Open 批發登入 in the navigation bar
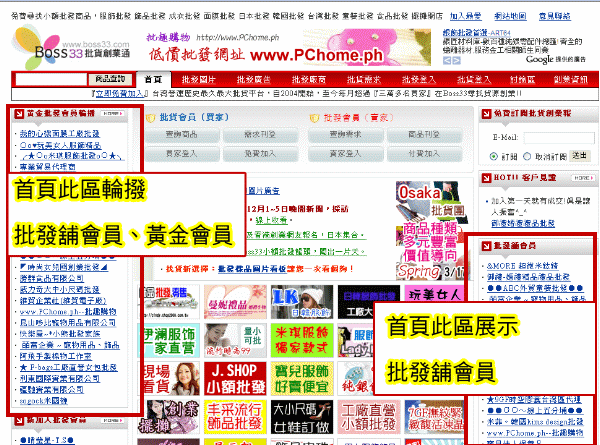This screenshot has height=445, width=600. (419, 80)
